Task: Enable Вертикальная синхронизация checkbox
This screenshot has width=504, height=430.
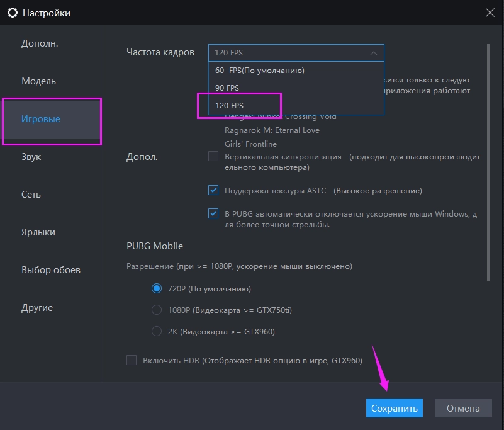Action: click(x=213, y=156)
